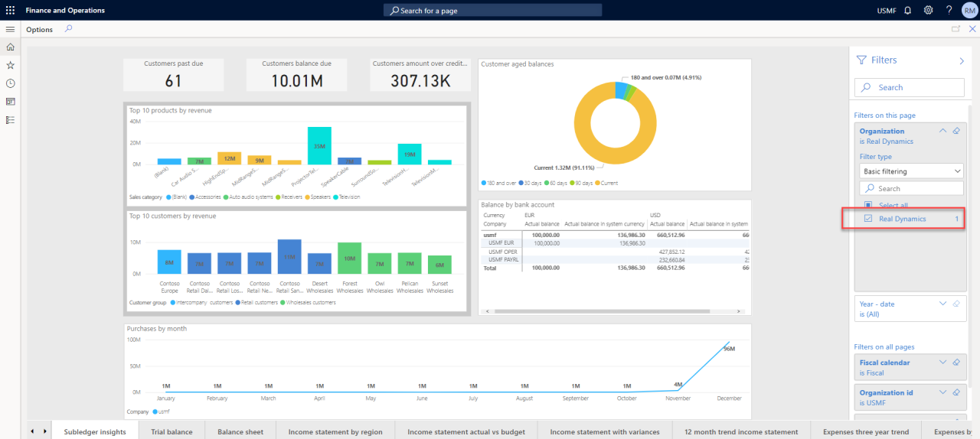Click the Forest Wholesales 10M bar
980x439 pixels.
[x=349, y=258]
